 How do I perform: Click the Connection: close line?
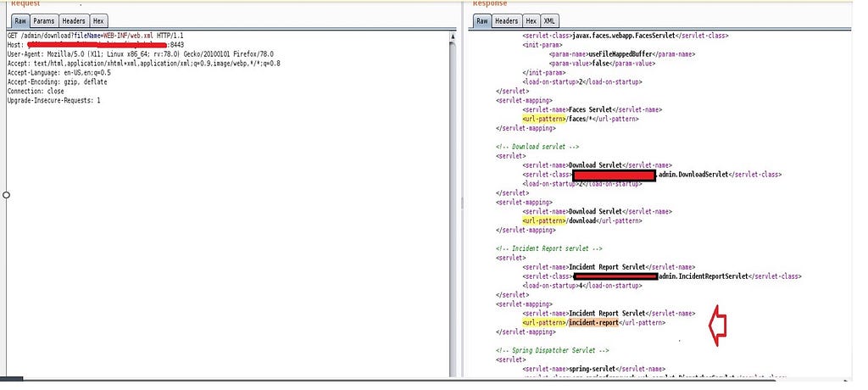tap(36, 91)
